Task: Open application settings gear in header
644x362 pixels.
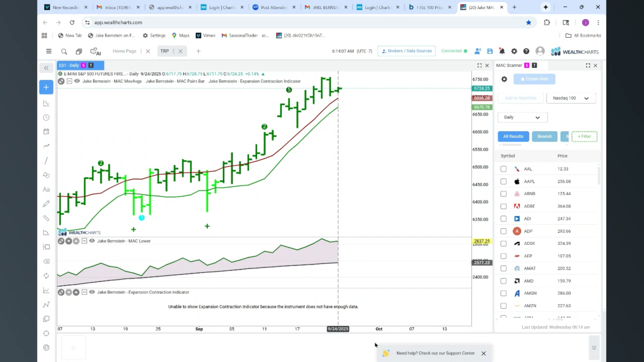Action: (514, 51)
